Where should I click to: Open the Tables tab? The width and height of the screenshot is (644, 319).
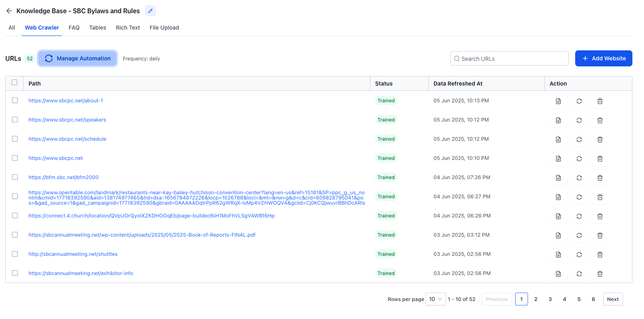[98, 28]
